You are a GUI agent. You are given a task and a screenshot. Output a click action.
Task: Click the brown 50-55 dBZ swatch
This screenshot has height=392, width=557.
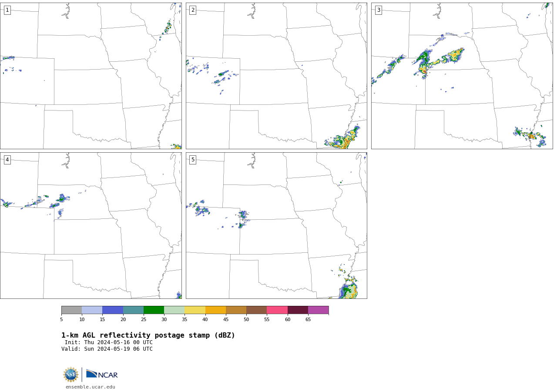tap(256, 310)
